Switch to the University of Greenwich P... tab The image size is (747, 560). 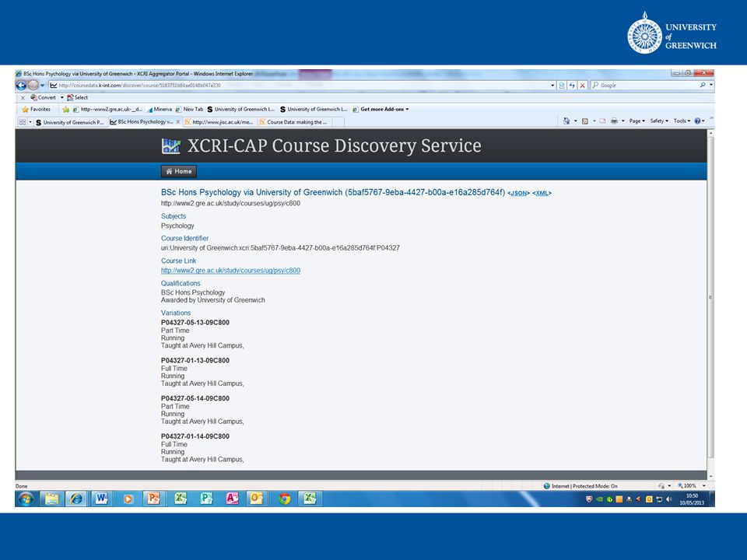70,122
